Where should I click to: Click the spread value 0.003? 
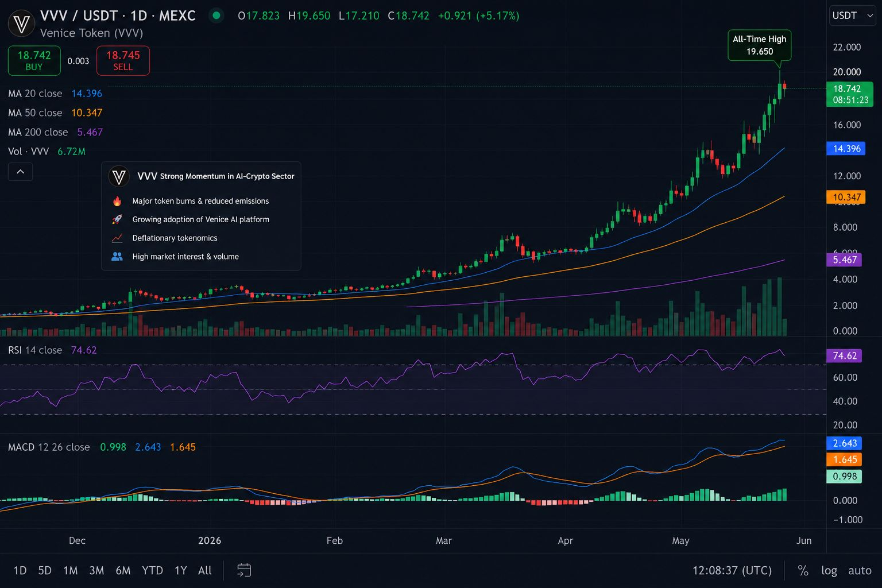[78, 61]
